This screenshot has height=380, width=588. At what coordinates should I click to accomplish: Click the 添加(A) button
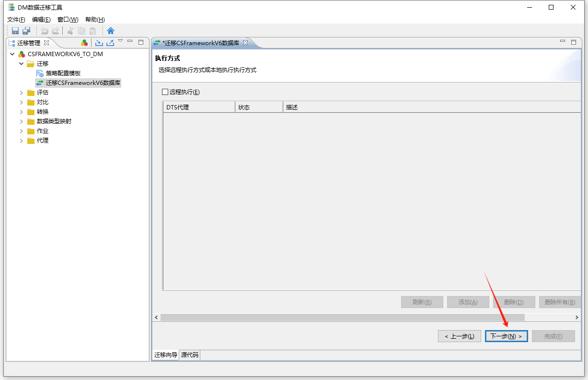click(468, 302)
